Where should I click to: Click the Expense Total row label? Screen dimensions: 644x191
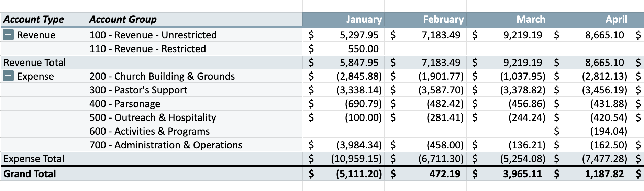(34, 159)
